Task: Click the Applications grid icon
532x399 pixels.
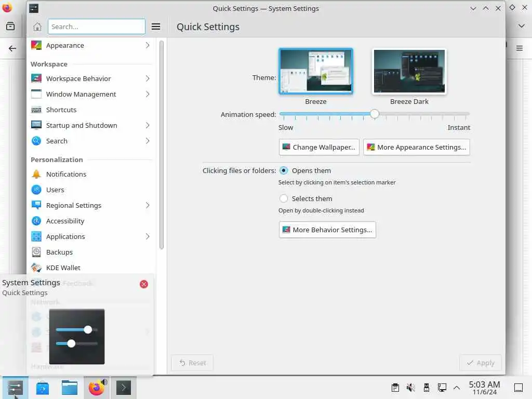Action: pos(36,236)
